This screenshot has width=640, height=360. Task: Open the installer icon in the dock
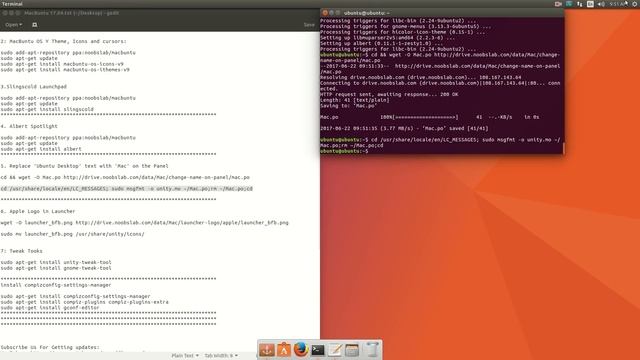267,350
